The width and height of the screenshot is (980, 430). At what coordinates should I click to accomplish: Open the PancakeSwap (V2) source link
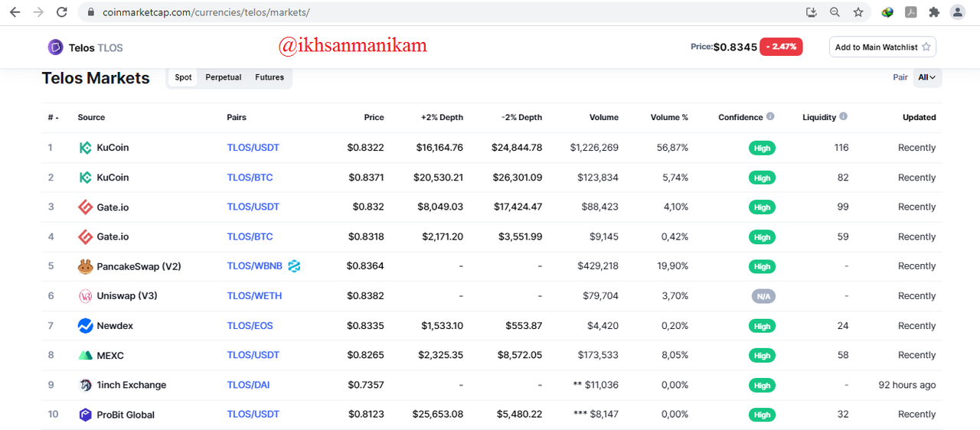tap(139, 266)
